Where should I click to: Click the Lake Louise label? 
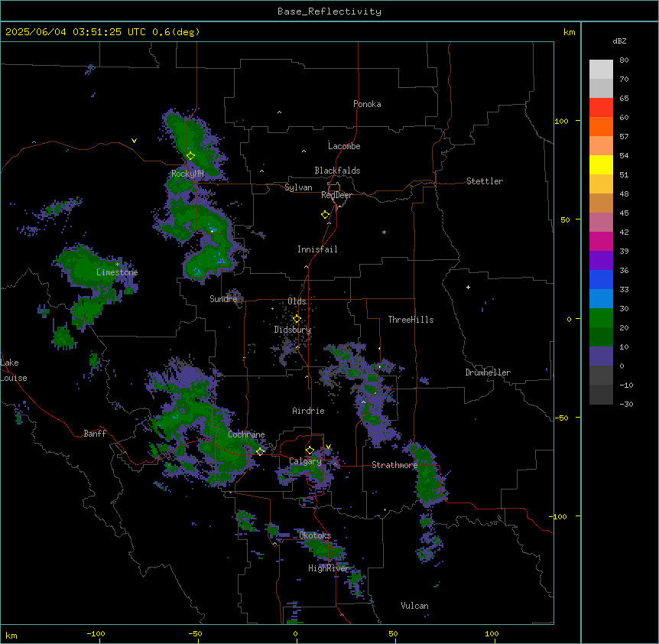click(x=14, y=370)
